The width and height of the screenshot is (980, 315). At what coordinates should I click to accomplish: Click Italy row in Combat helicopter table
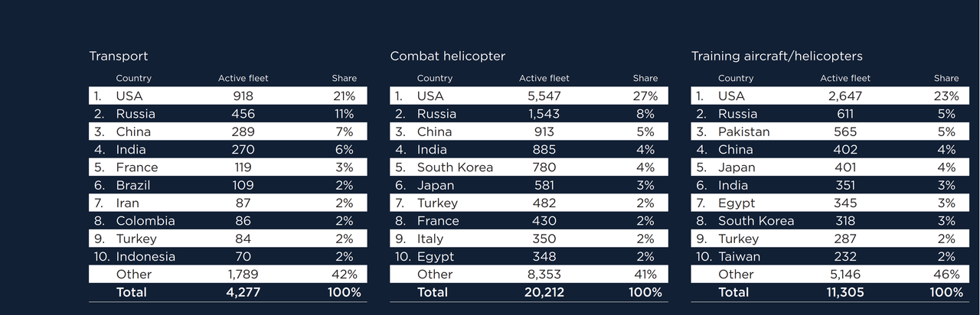pos(529,239)
